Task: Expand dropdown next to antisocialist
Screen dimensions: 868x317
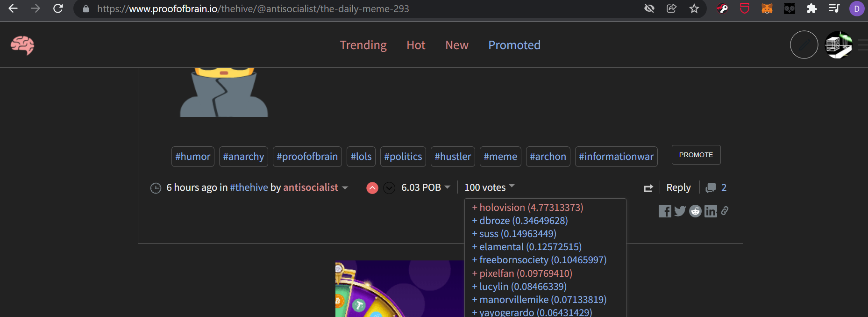Action: point(345,188)
